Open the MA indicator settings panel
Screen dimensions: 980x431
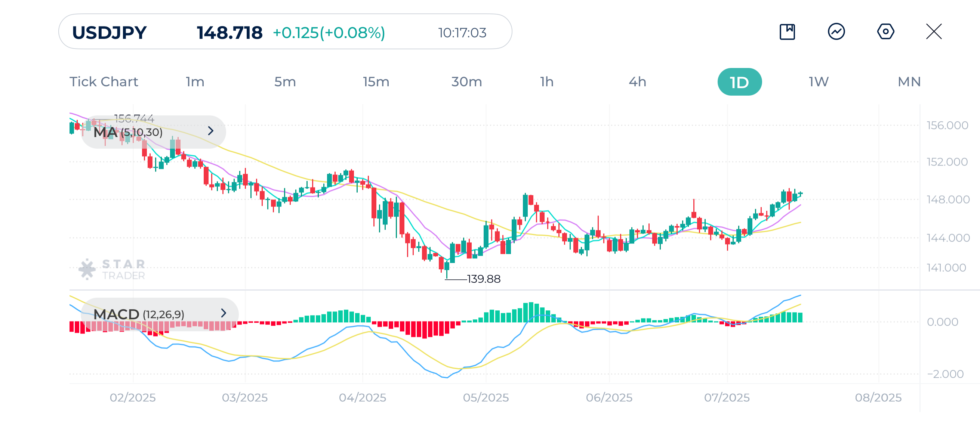pyautogui.click(x=127, y=132)
